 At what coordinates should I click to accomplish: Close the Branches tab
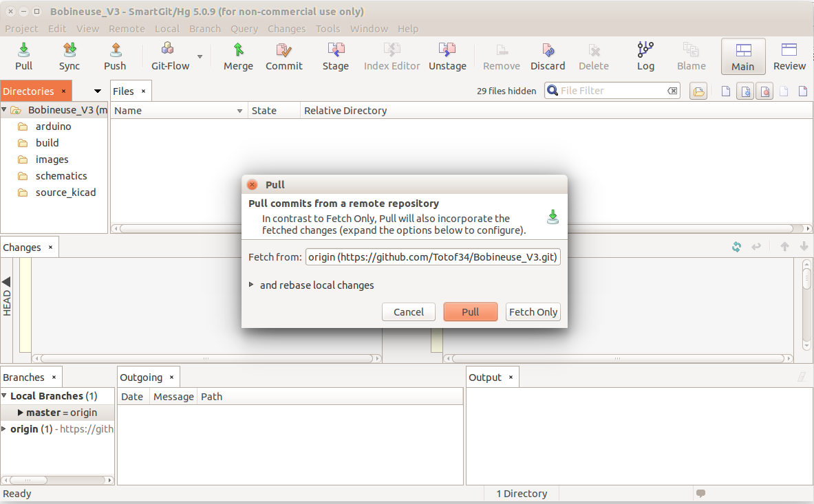coord(54,377)
